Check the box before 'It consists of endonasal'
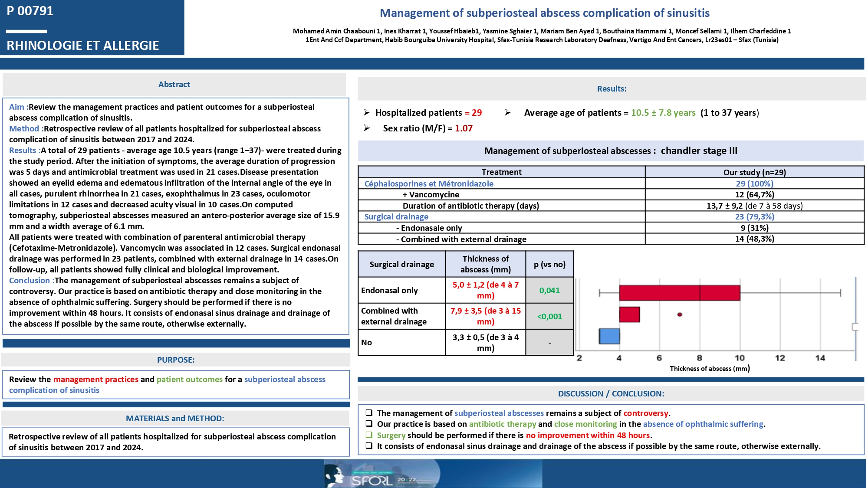This screenshot has width=868, height=488. point(369,445)
